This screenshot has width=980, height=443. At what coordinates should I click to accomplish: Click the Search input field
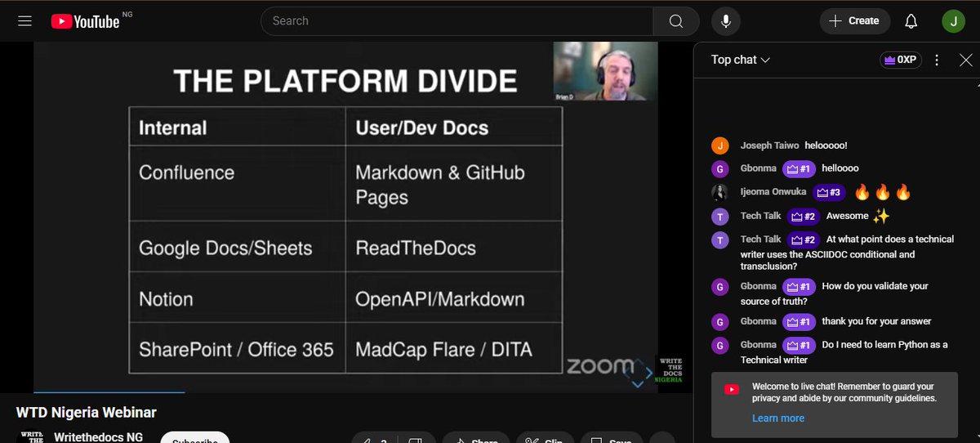457,21
